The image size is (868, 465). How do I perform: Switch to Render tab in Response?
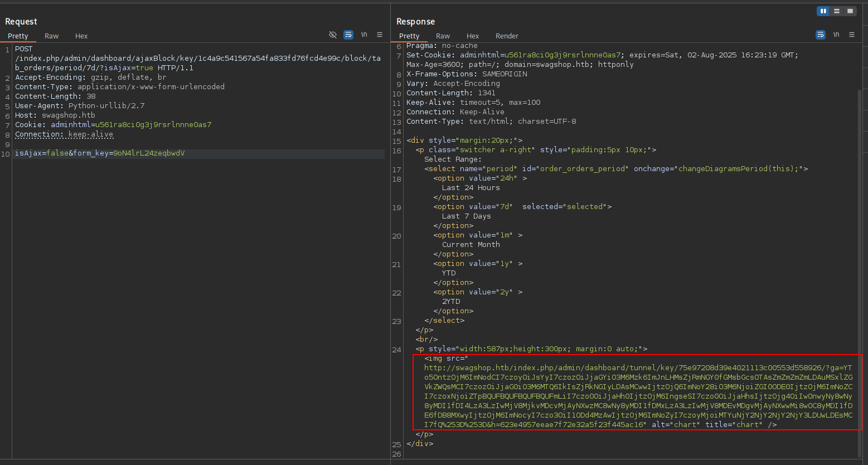pyautogui.click(x=507, y=36)
